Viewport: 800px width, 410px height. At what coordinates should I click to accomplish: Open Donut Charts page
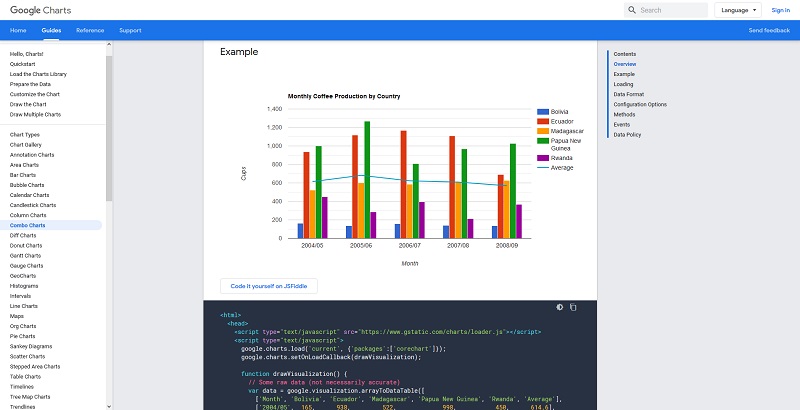[26, 245]
